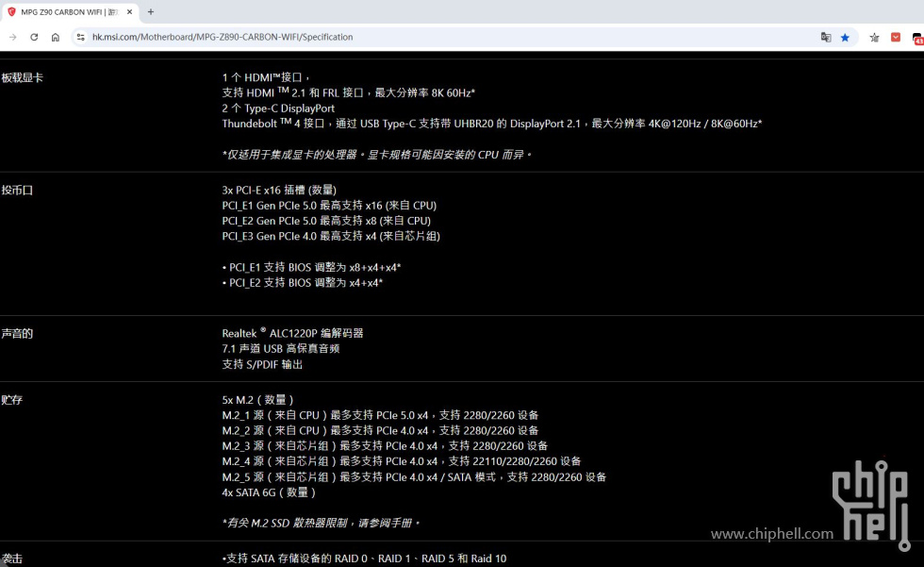Select the MPG Z90 CARBON WIFI tab
The width and height of the screenshot is (924, 567).
coord(70,11)
